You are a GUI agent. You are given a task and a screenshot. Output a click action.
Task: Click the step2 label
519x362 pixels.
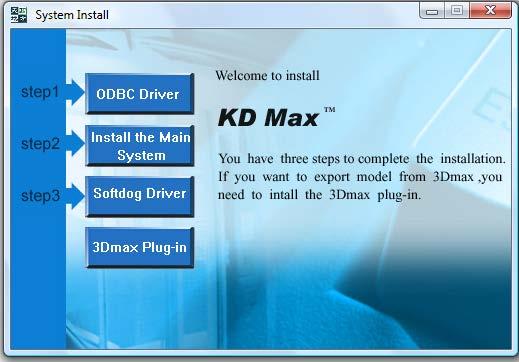(40, 144)
